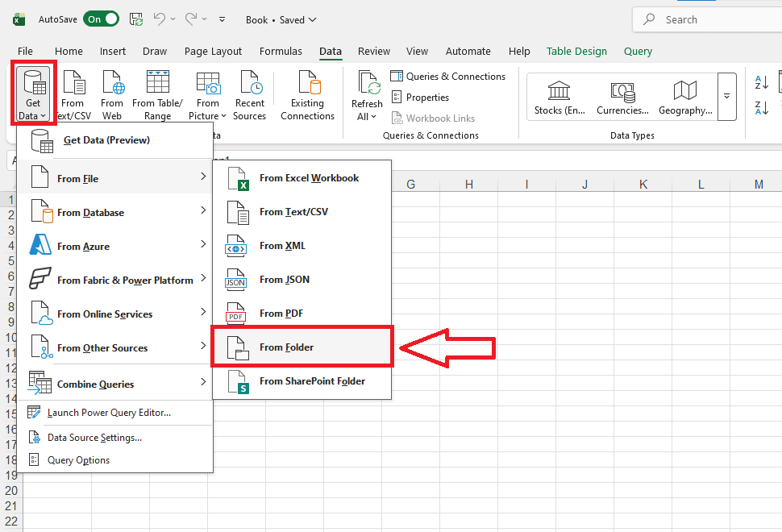Open the From Picture dropdown
Screen dimensions: 782x532
[x=207, y=94]
